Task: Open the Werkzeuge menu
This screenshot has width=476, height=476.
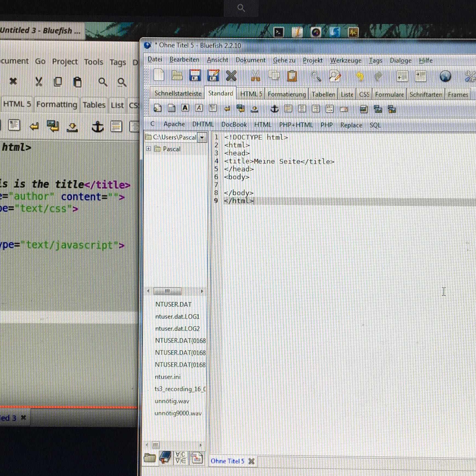Action: pos(345,60)
